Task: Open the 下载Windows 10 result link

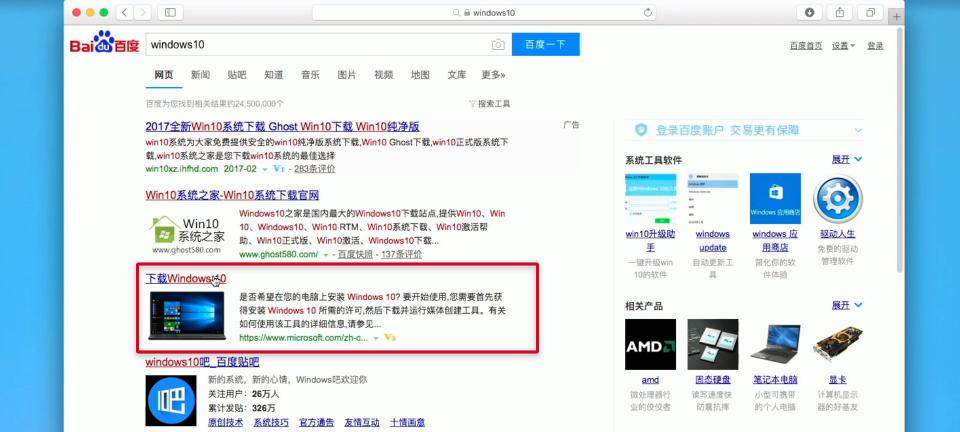Action: 186,279
